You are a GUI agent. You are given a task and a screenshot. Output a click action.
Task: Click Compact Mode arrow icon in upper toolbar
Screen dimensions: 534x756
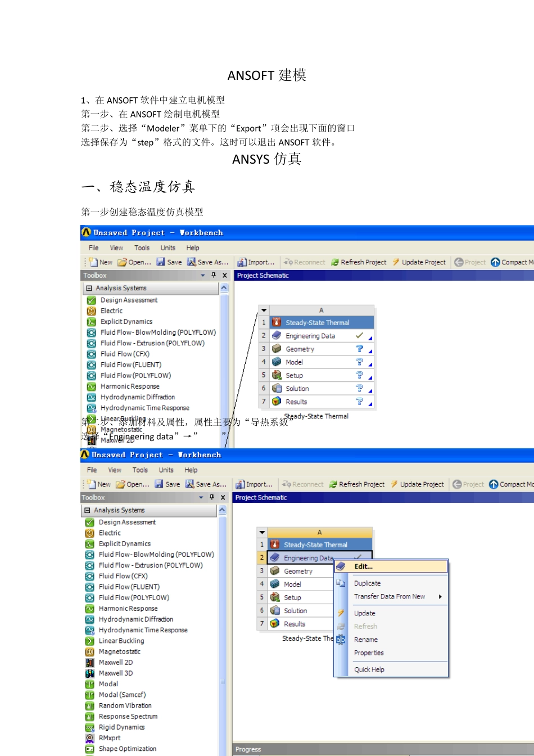click(495, 262)
